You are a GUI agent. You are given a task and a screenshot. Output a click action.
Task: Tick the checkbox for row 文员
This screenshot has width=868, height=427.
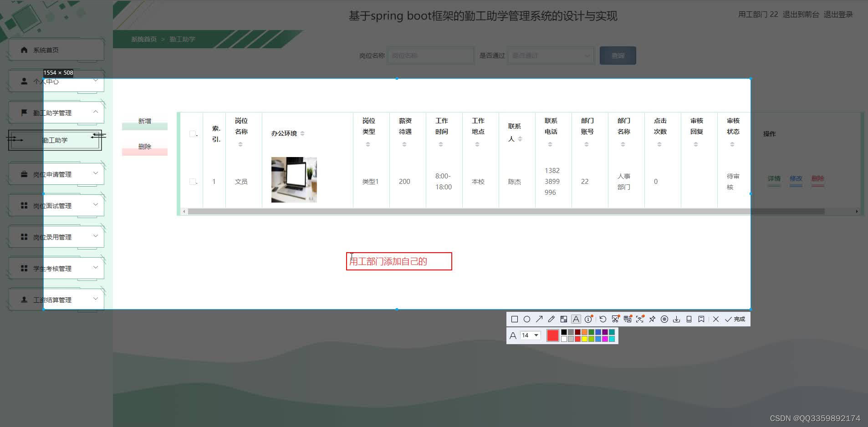pos(193,181)
